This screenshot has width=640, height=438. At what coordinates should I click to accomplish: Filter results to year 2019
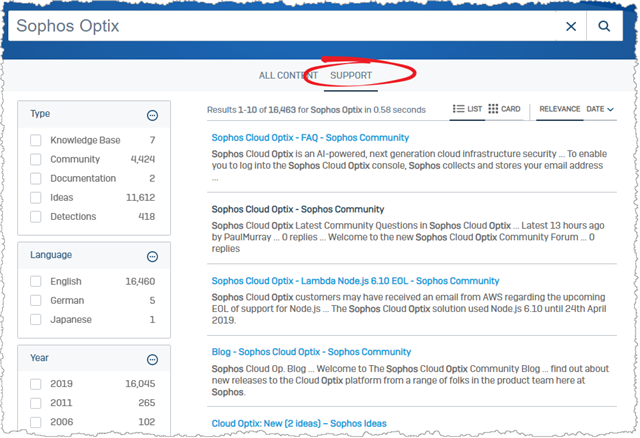click(36, 384)
